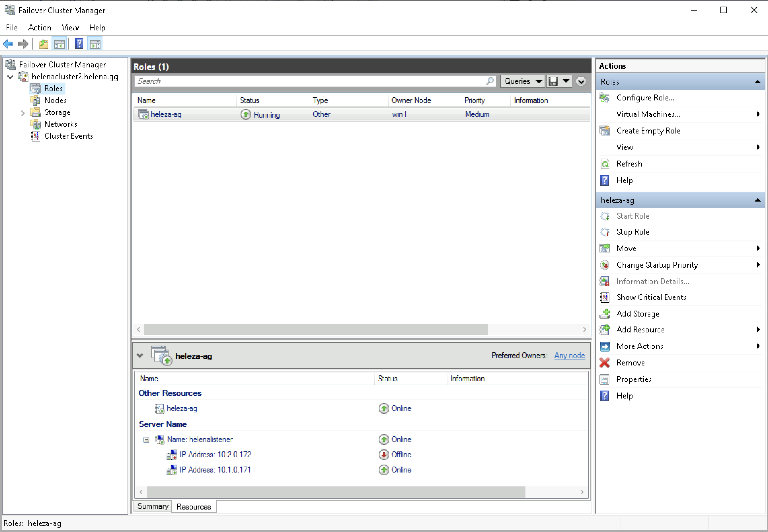768x532 pixels.
Task: Click the back arrow toolbar icon
Action: coord(8,44)
